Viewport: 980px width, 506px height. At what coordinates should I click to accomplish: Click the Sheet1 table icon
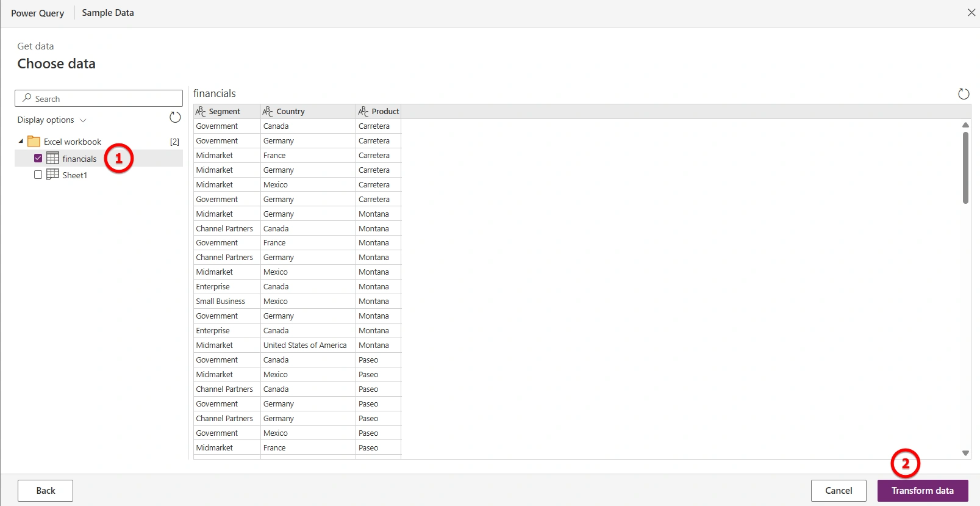(53, 175)
